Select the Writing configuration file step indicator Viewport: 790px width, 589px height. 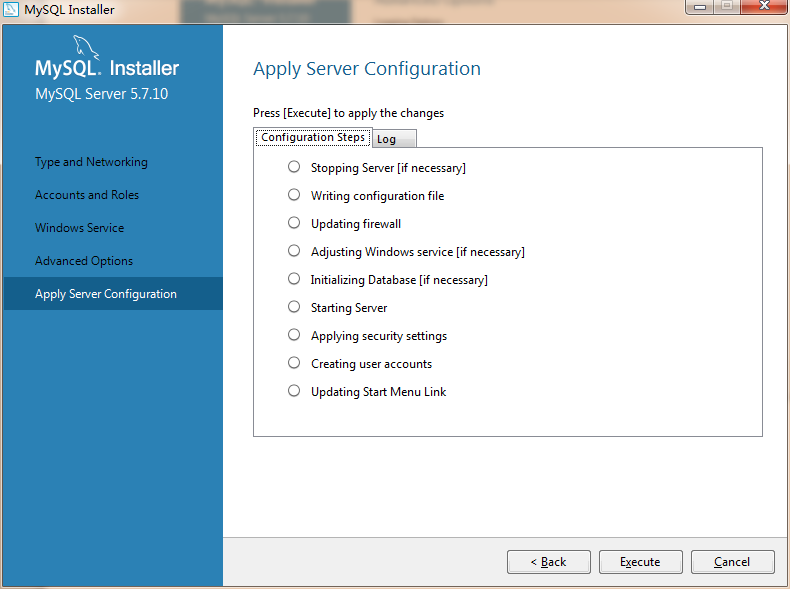294,195
